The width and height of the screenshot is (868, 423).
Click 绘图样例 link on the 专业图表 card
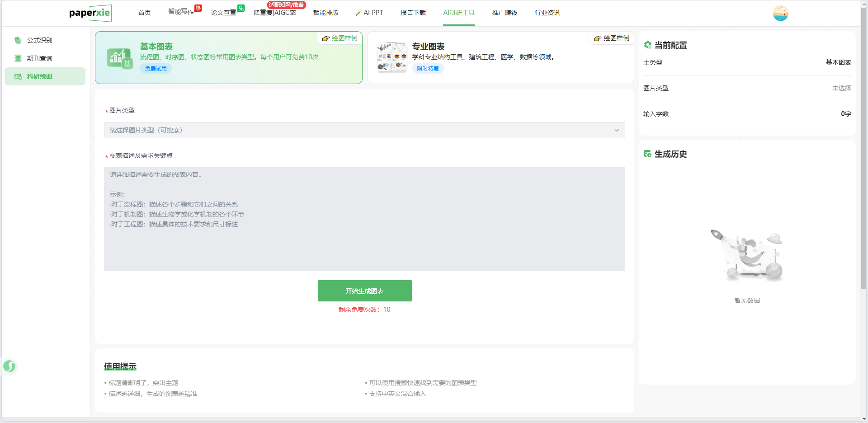612,38
